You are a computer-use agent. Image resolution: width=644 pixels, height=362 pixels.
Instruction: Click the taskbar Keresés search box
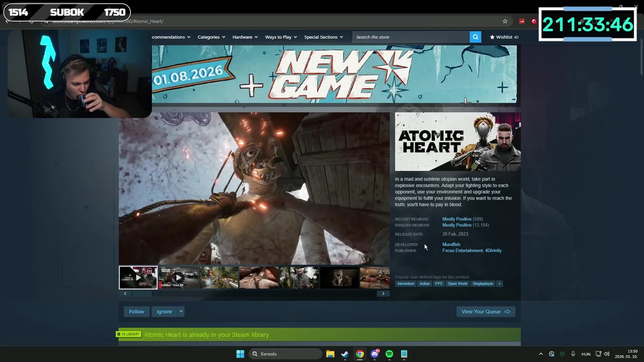coord(286,354)
